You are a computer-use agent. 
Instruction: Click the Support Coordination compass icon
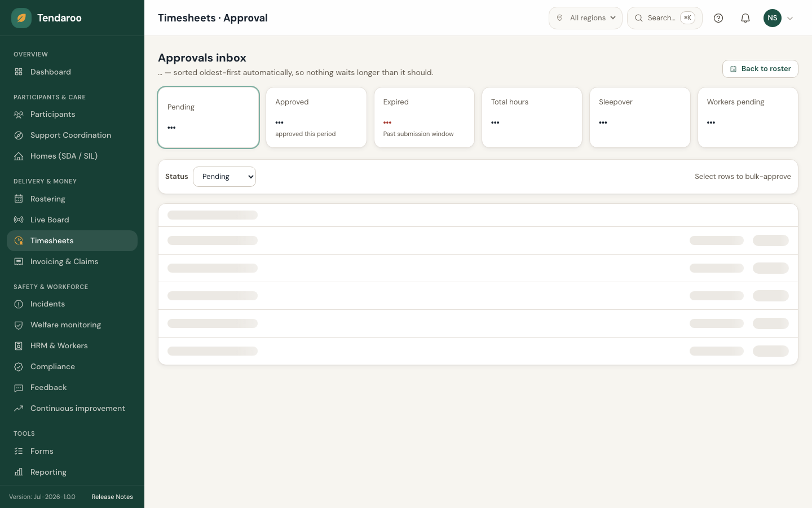[x=19, y=135]
